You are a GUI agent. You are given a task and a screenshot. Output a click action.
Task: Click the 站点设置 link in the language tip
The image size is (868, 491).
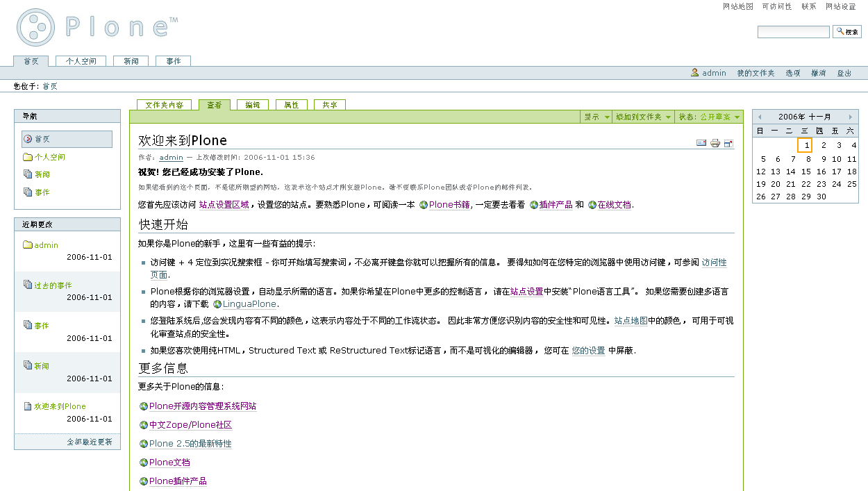(x=527, y=292)
